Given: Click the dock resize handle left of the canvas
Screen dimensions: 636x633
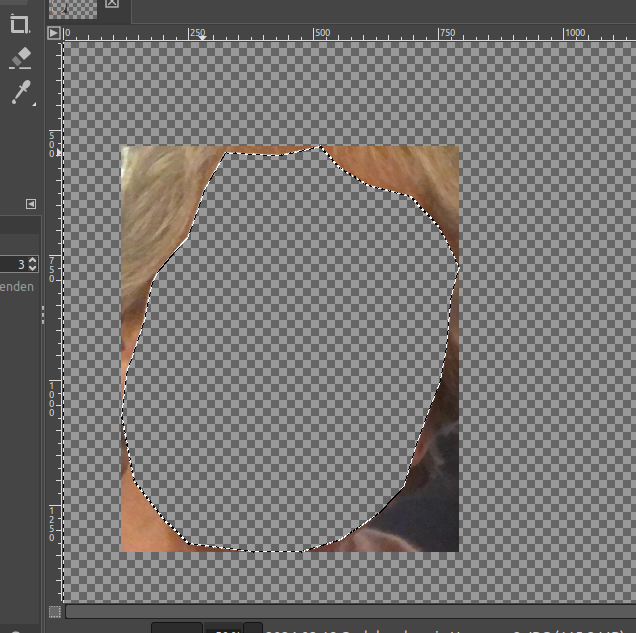Looking at the screenshot, I should tap(43, 316).
